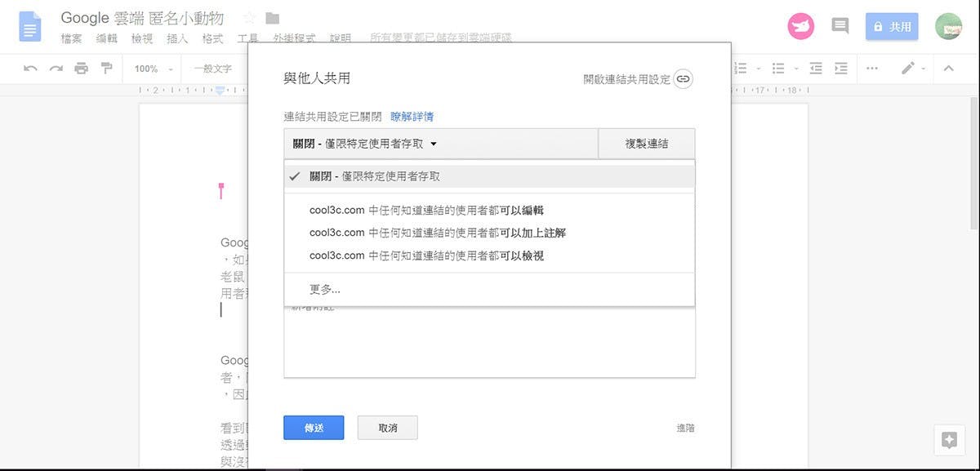
Task: Decrease indent in toolbar
Action: (815, 69)
